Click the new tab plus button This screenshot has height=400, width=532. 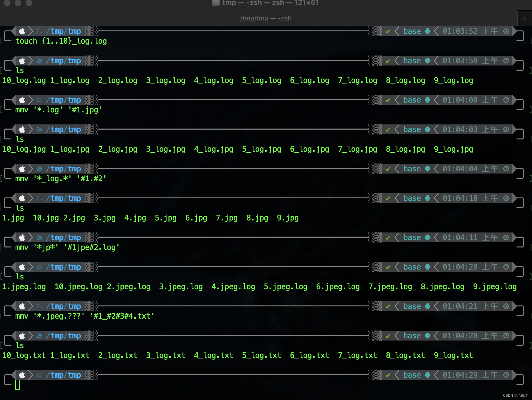pyautogui.click(x=524, y=18)
